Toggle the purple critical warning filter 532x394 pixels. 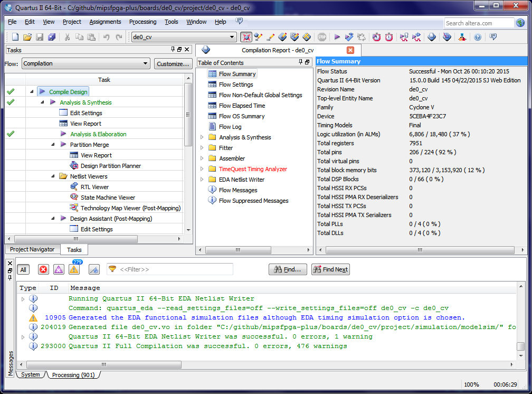59,269
